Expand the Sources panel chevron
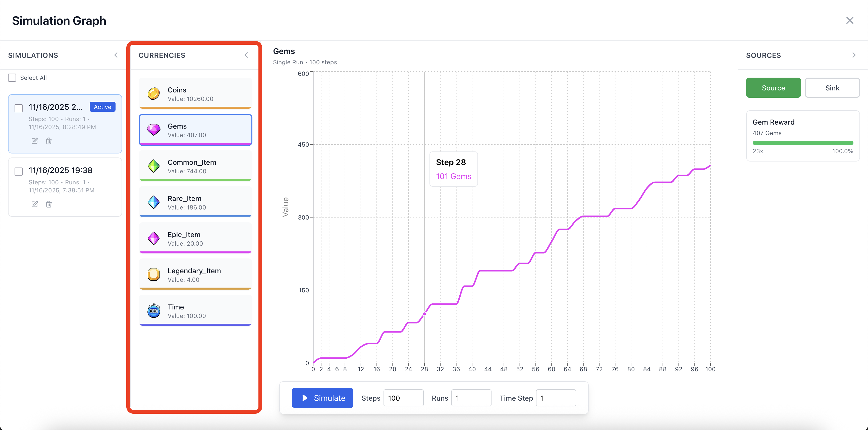Screen dimensions: 868x430 click(854, 55)
